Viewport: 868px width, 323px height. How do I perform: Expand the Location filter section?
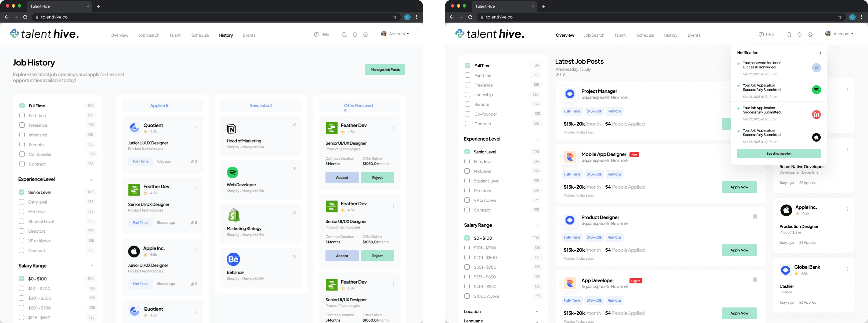pyautogui.click(x=537, y=312)
